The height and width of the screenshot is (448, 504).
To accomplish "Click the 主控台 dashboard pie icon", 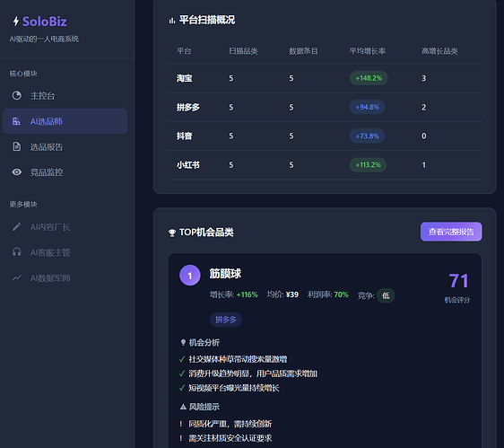I will point(17,95).
